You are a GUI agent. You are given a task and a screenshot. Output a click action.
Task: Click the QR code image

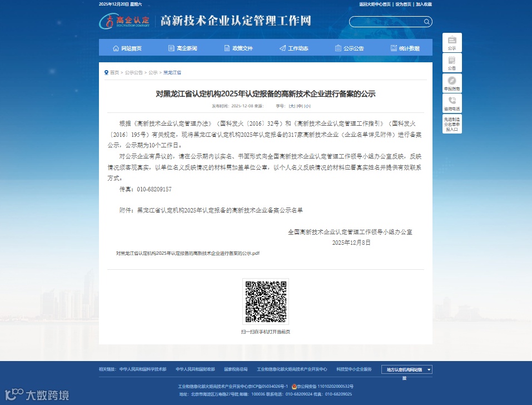266,302
